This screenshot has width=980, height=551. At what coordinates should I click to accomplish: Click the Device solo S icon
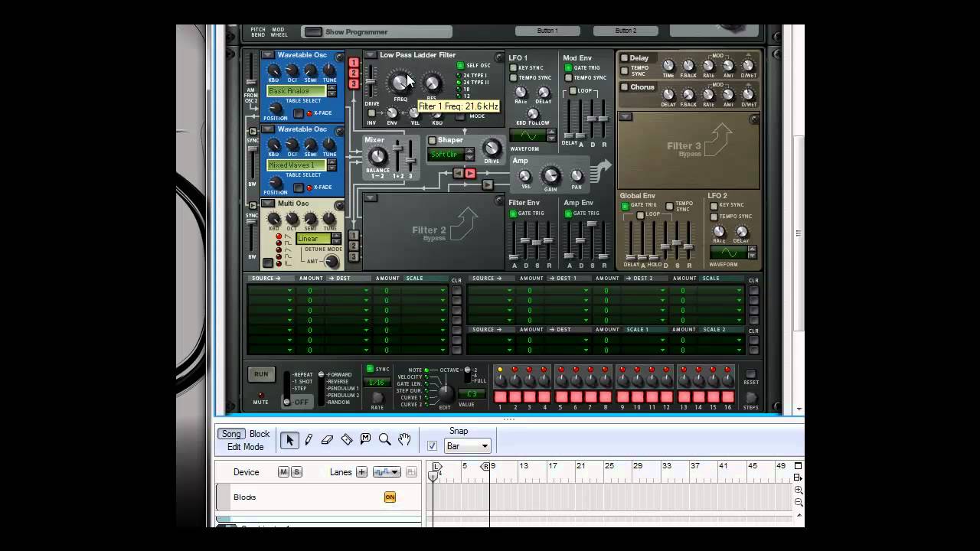point(296,472)
